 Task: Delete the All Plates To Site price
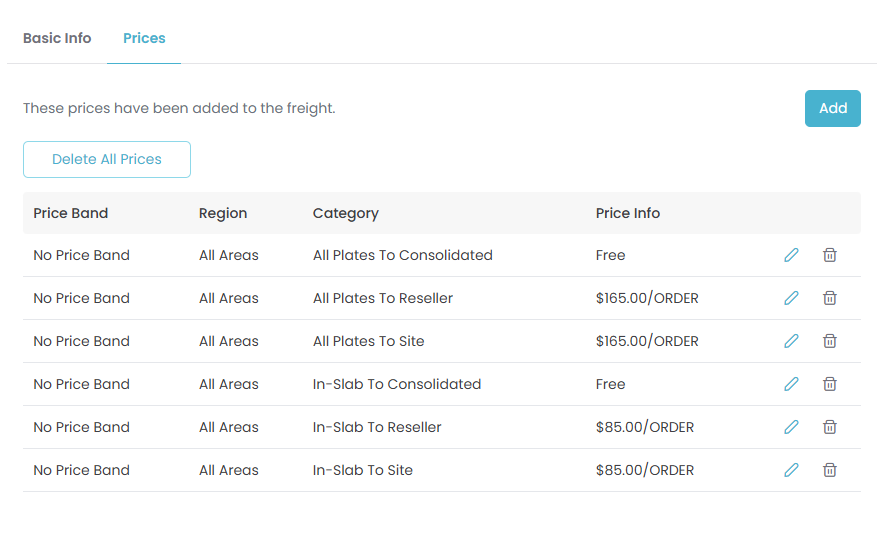(829, 341)
